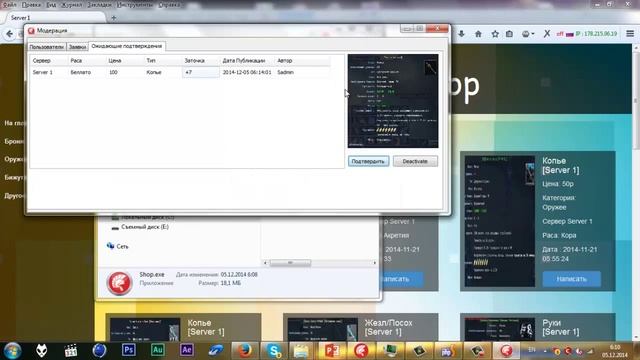Click the IP: 178.215.86.19 indicator

pyautogui.click(x=596, y=34)
